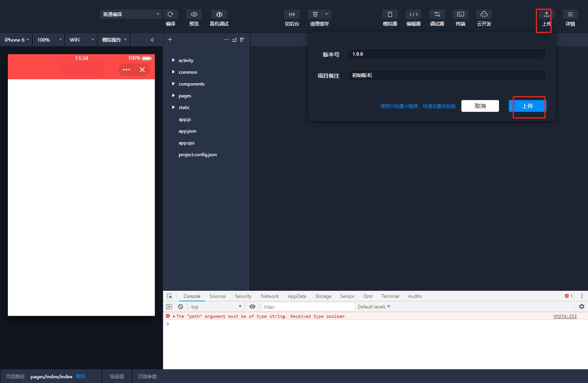This screenshot has width=588, height=383.
Task: Open the iPhone 6 device dropdown
Action: click(x=16, y=40)
